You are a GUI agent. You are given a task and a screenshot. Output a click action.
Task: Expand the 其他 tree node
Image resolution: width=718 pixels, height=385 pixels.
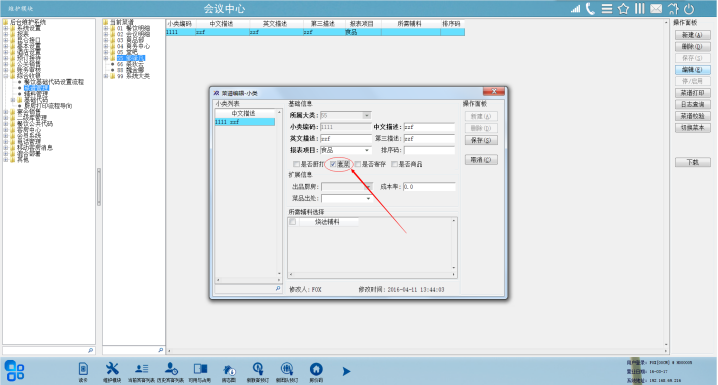pos(6,160)
